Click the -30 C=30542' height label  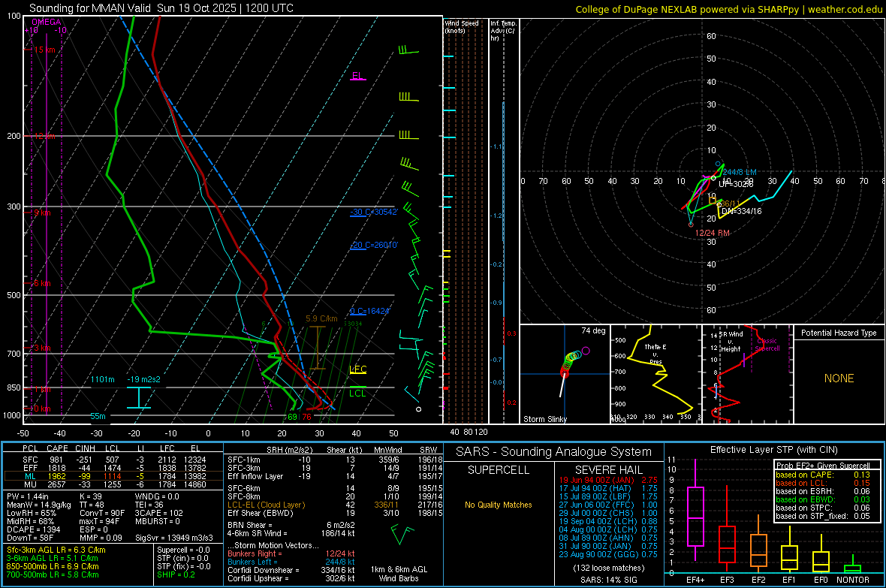[x=374, y=212]
